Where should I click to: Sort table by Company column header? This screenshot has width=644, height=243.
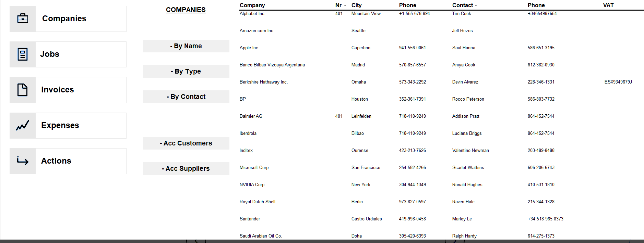(252, 5)
